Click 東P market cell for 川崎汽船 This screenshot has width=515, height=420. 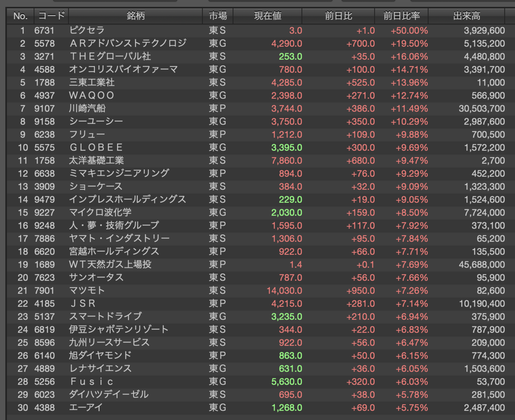(217, 109)
